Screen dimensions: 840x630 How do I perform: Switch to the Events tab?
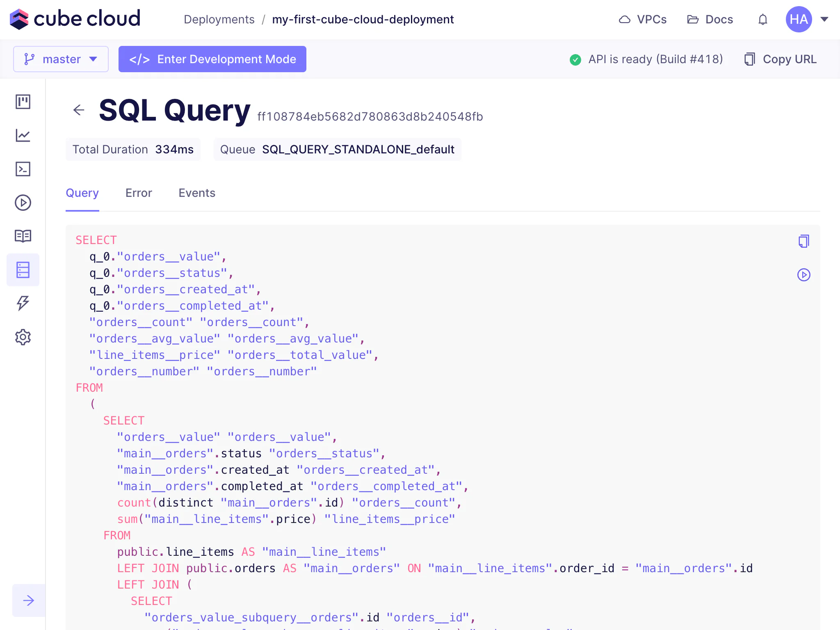(x=197, y=193)
